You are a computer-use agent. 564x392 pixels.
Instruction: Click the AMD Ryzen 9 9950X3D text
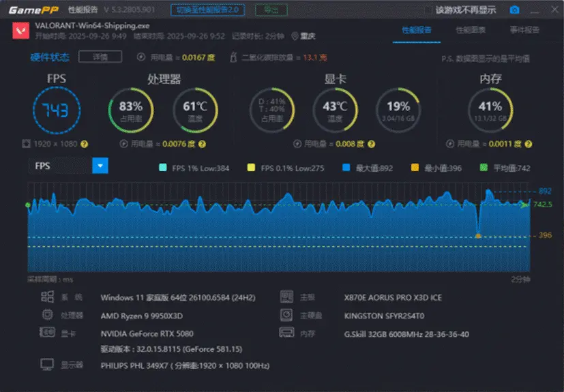pos(142,316)
